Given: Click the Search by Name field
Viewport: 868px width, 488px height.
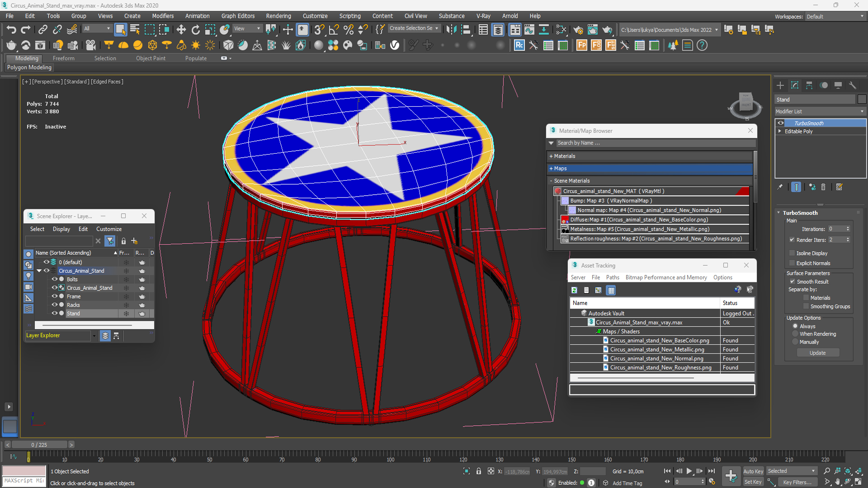Looking at the screenshot, I should point(655,143).
